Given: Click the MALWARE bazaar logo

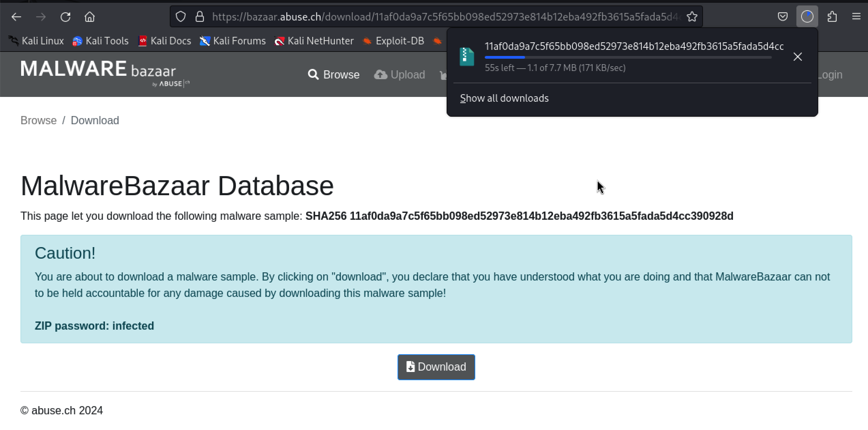Looking at the screenshot, I should (105, 73).
